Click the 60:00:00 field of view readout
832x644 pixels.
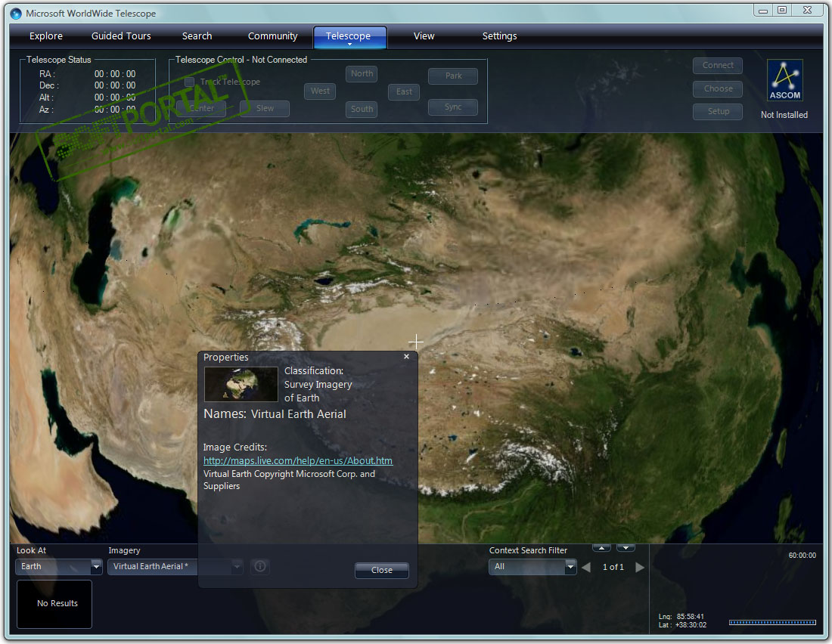tap(803, 556)
